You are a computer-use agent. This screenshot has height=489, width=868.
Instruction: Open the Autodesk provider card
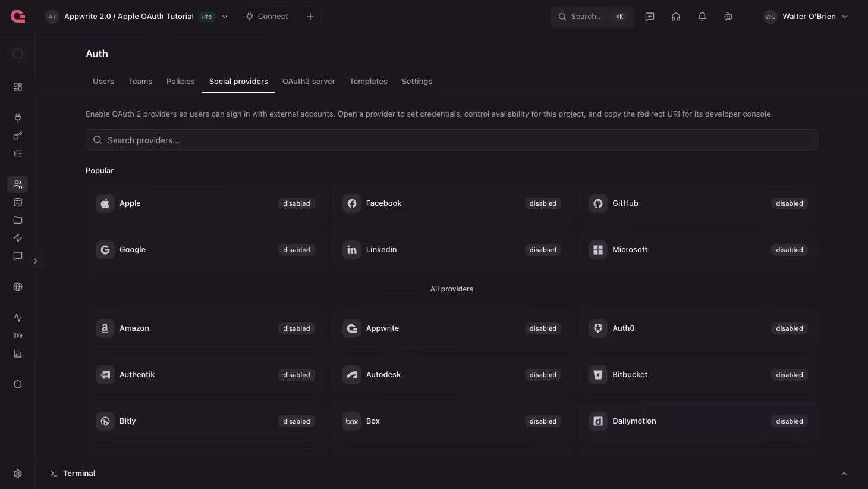pos(452,375)
